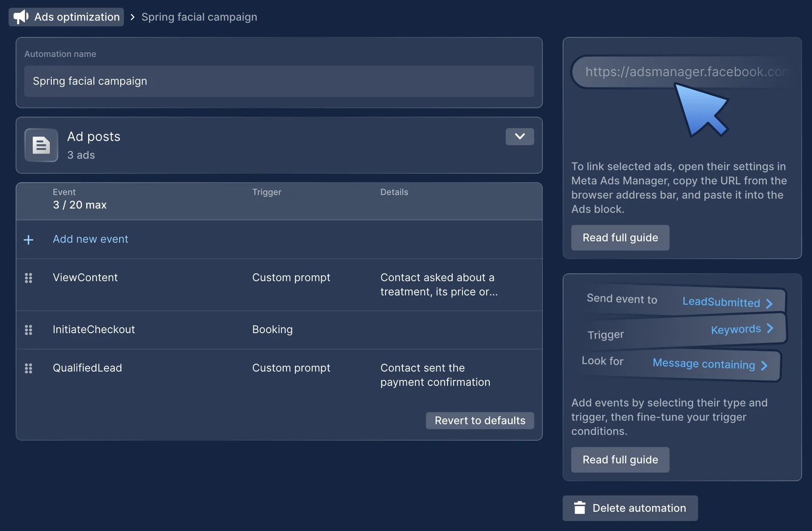Select the ViewContent event name
812x531 pixels.
(x=85, y=277)
